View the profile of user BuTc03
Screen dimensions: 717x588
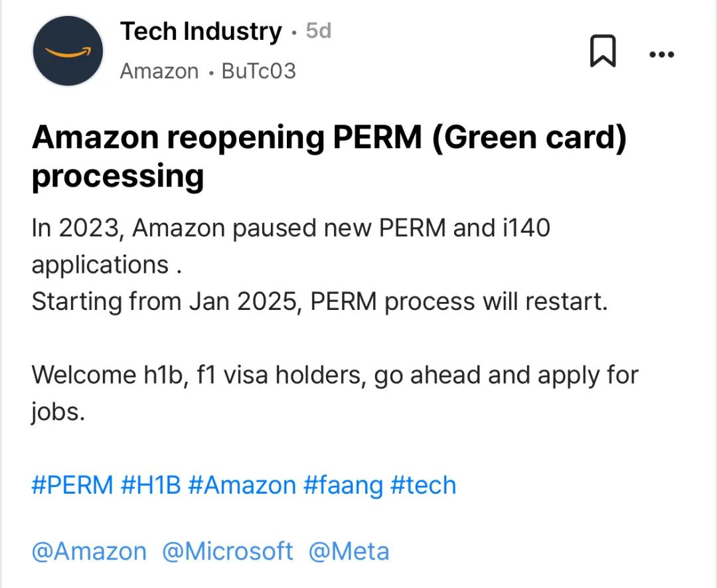tap(259, 71)
